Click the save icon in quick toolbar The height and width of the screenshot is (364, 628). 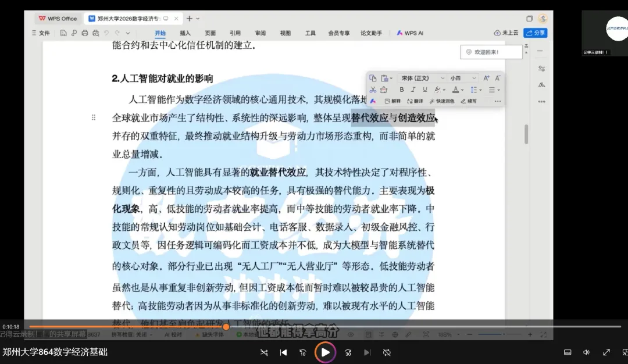coord(63,33)
